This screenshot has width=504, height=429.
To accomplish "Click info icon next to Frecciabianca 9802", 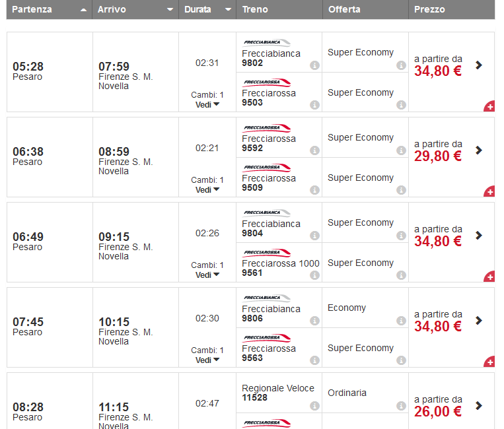I will 314,65.
